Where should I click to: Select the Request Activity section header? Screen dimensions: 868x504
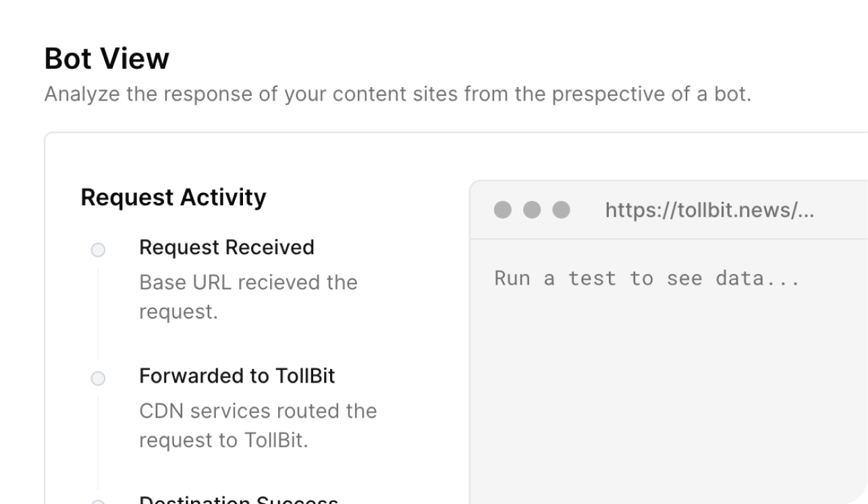click(173, 197)
